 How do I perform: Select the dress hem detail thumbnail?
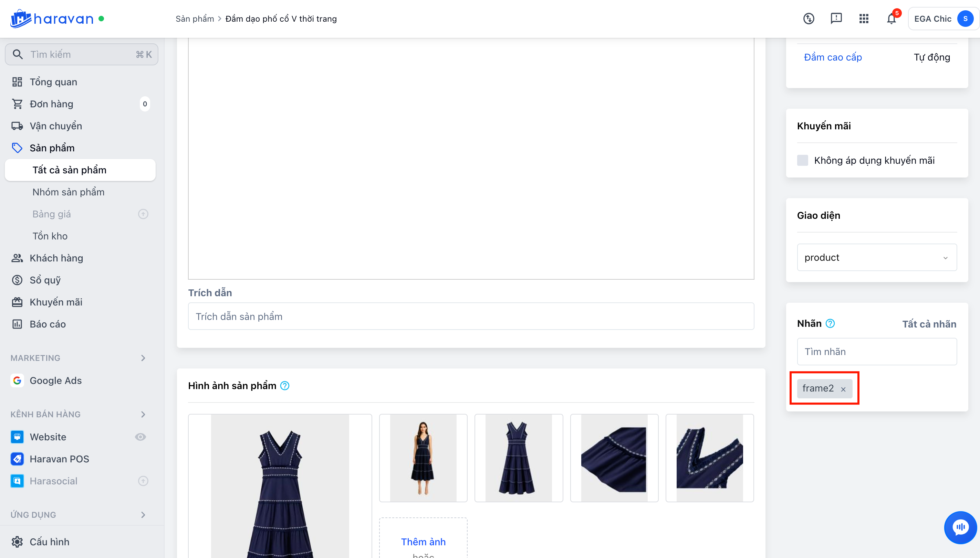click(614, 458)
